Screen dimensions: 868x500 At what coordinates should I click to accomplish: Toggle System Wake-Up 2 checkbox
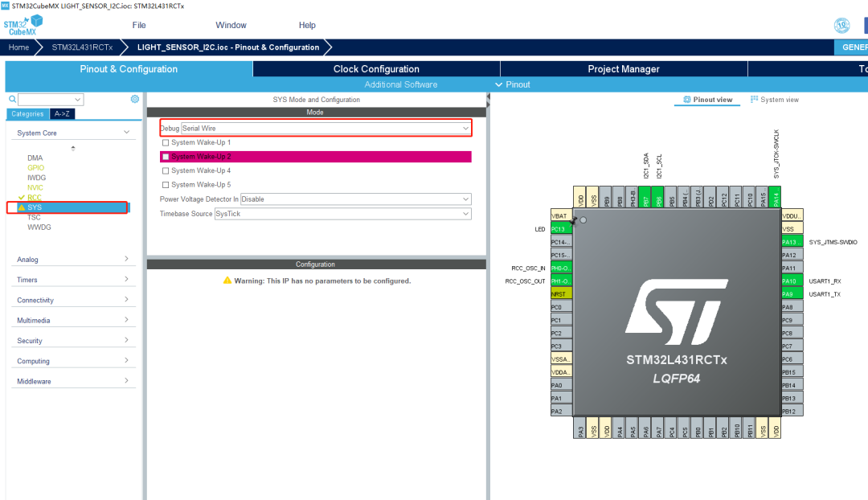point(166,157)
